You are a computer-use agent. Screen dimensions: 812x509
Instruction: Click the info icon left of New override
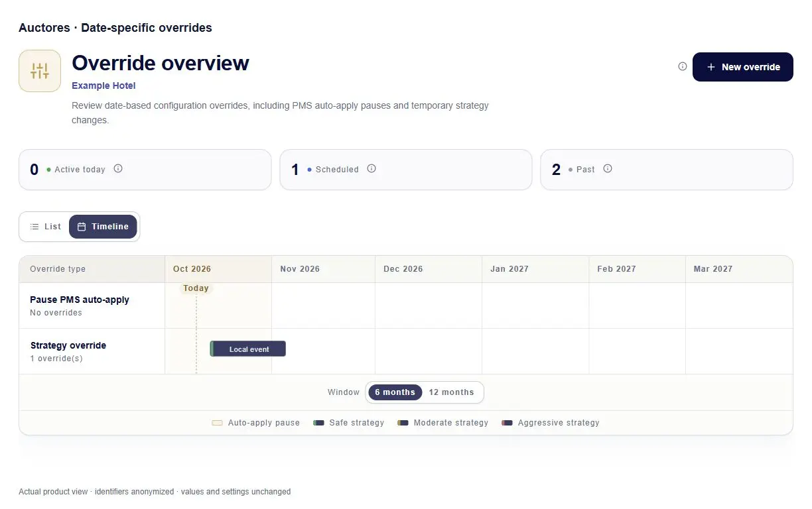point(683,66)
